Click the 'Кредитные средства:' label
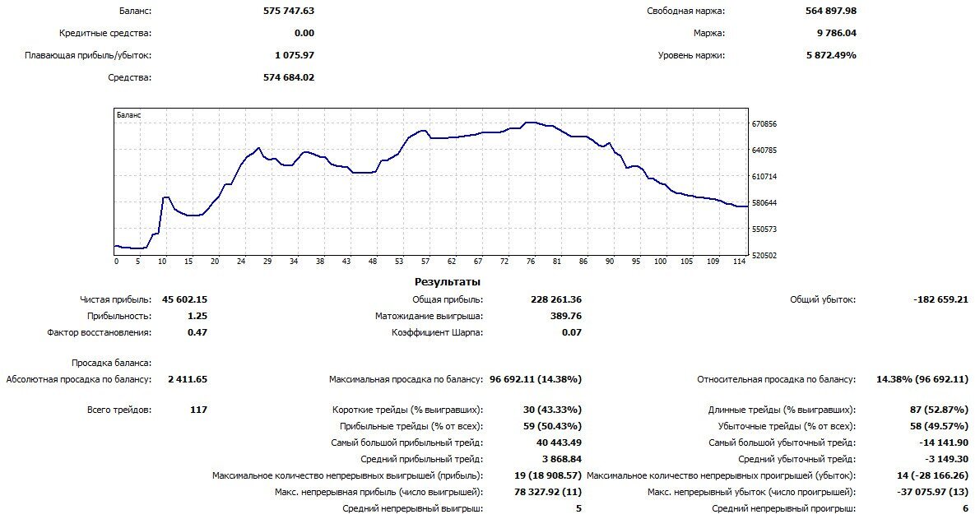Screen dimensions: 980x519 (x=105, y=33)
